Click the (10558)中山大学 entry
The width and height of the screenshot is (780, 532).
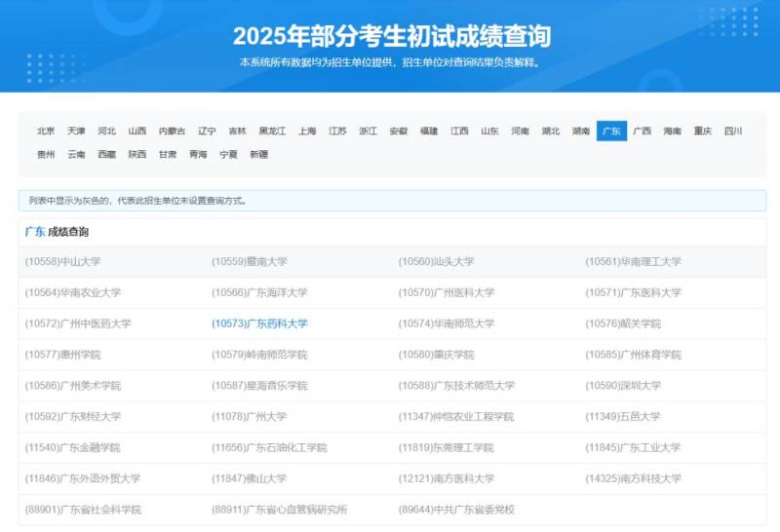(x=62, y=261)
